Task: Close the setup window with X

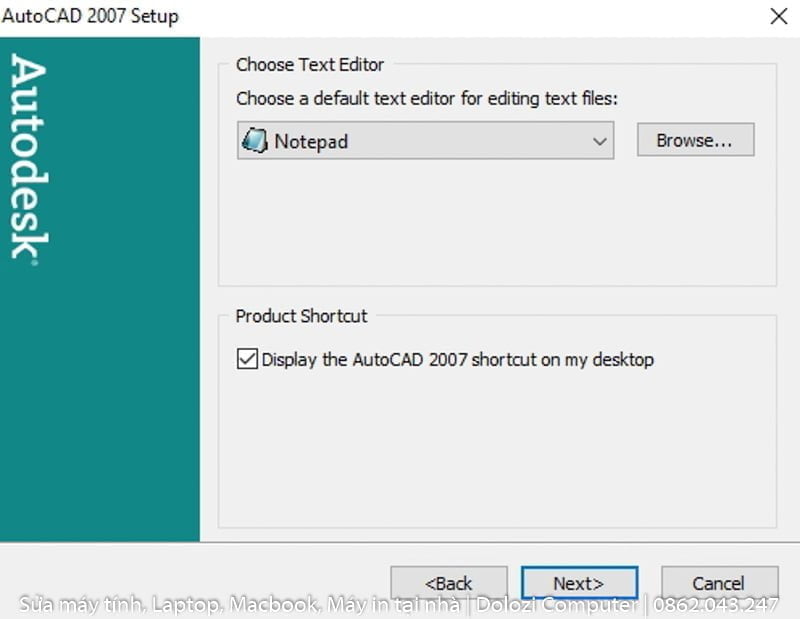Action: [x=778, y=16]
